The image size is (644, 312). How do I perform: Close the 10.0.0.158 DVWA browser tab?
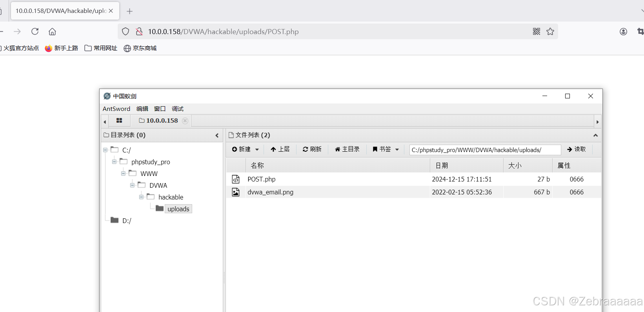tap(111, 11)
